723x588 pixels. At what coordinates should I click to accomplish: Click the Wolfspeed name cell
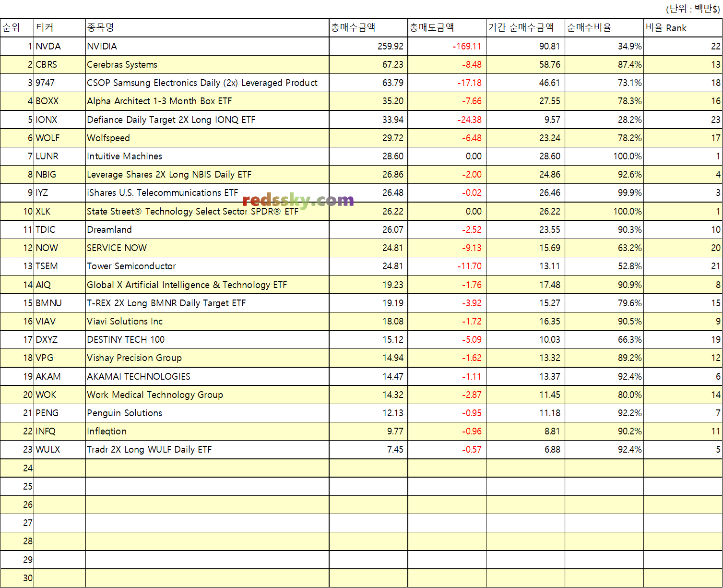207,138
